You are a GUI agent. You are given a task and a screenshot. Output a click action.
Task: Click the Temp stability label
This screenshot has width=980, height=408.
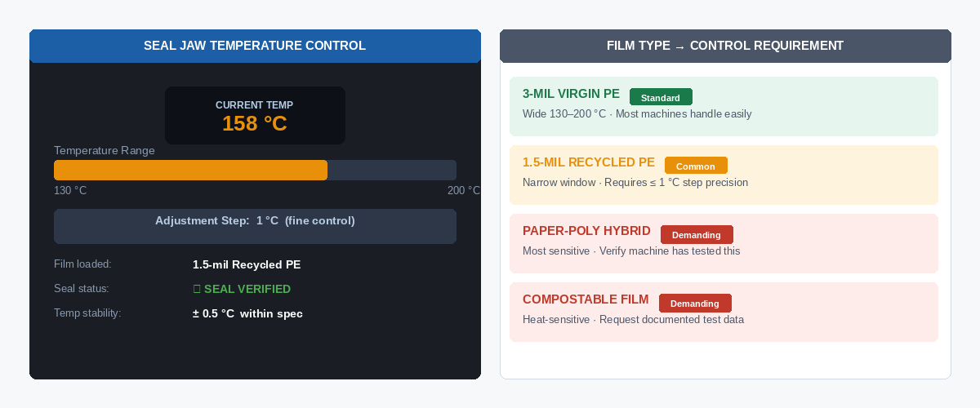(87, 313)
